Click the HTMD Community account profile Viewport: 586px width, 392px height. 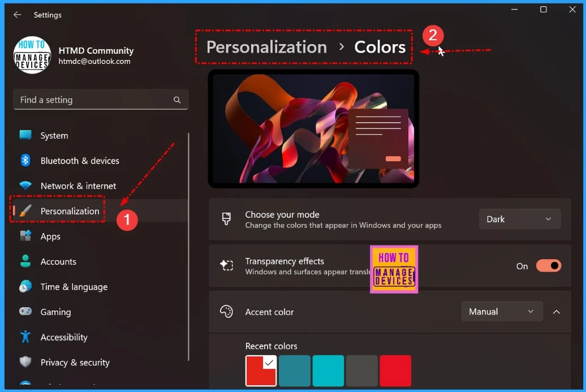(x=74, y=55)
